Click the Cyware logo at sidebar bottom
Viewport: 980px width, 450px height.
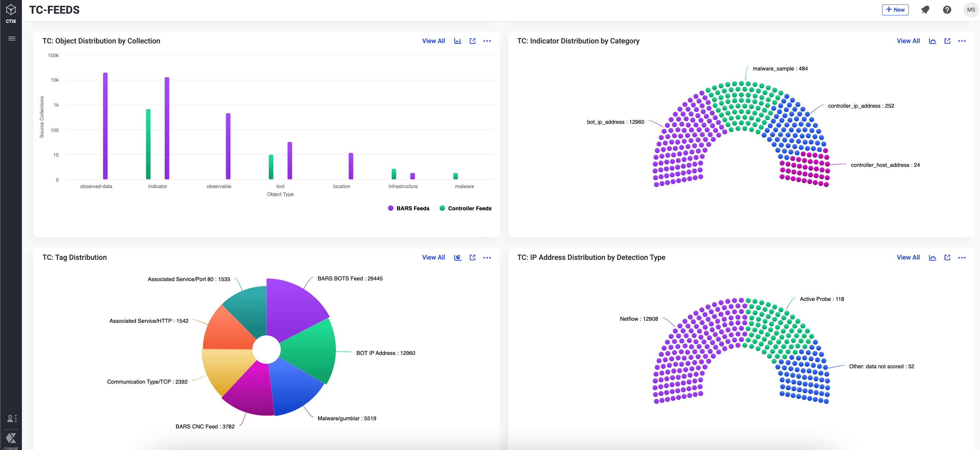[x=11, y=439]
